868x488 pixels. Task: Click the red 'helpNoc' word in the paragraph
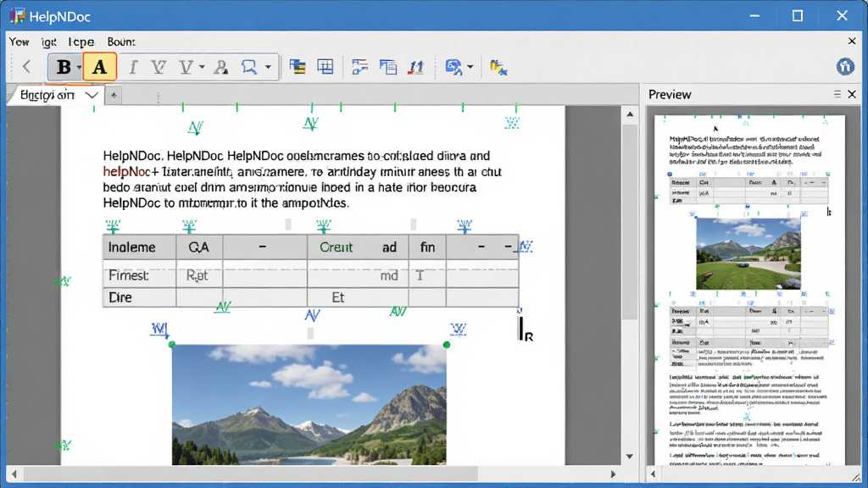point(127,171)
